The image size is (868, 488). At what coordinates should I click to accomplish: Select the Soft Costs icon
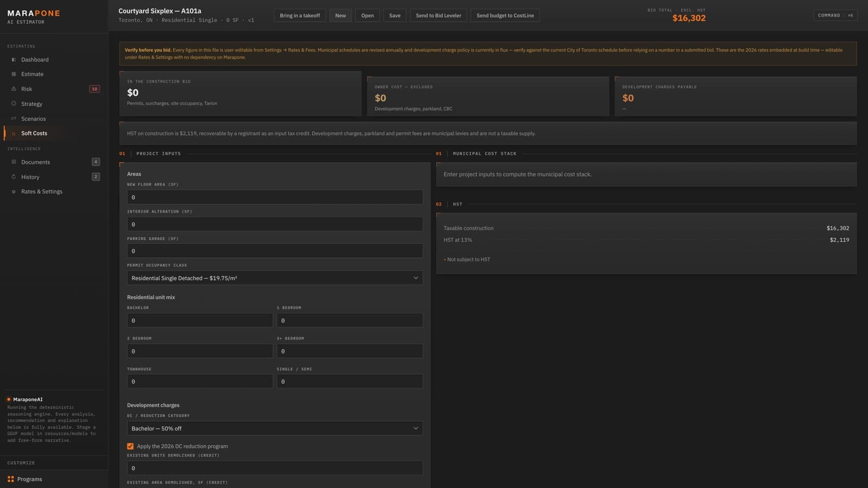[x=14, y=133]
